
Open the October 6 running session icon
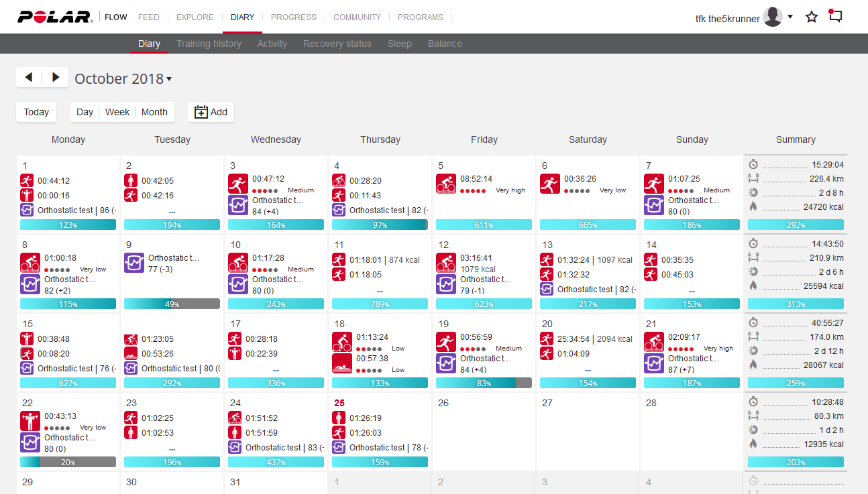click(550, 184)
